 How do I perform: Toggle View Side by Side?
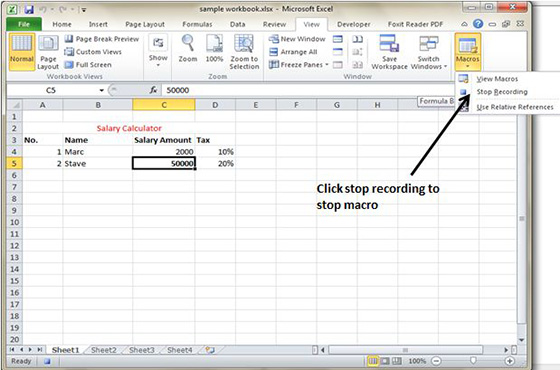(358, 39)
